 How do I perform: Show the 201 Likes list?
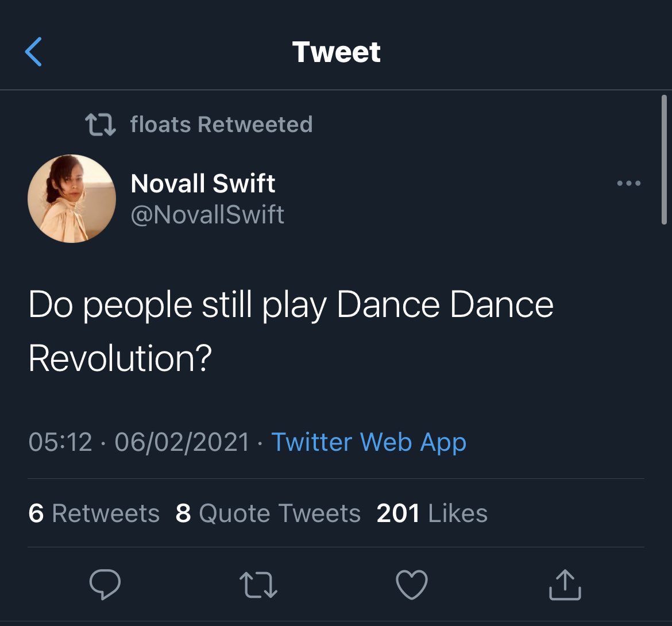(x=432, y=513)
